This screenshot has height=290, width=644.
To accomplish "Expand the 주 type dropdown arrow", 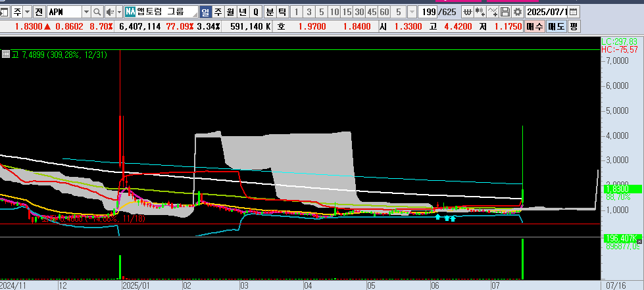I will point(28,12).
